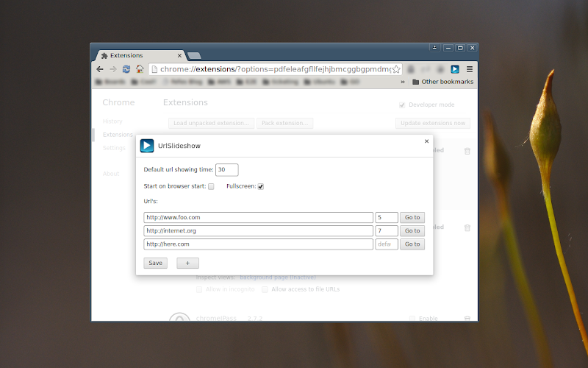
Task: Edit the default url showing time field
Action: [227, 170]
